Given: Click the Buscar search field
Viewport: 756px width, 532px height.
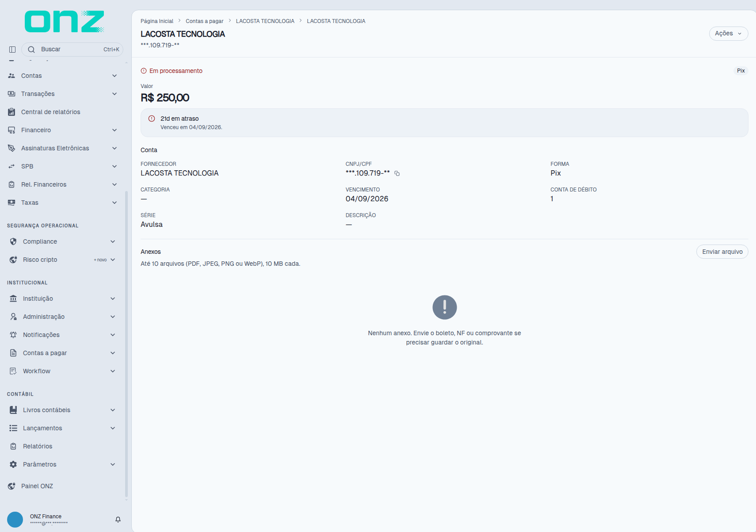Looking at the screenshot, I should point(72,50).
